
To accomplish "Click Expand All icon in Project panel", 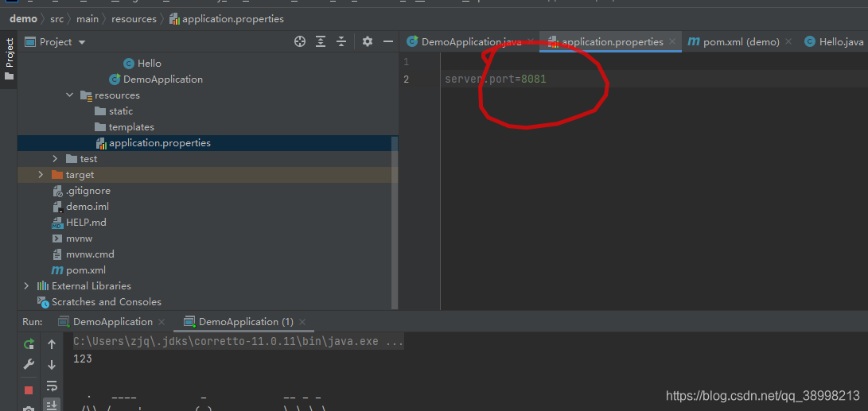I will click(x=321, y=41).
